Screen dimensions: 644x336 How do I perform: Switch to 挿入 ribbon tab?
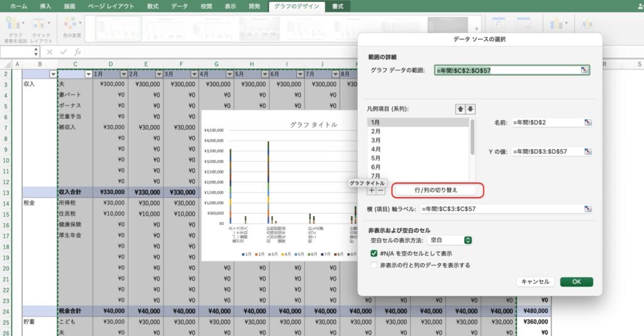pos(45,6)
